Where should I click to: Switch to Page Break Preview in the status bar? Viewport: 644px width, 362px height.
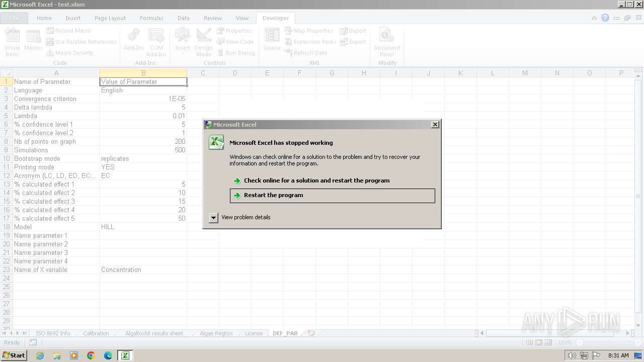click(x=548, y=342)
